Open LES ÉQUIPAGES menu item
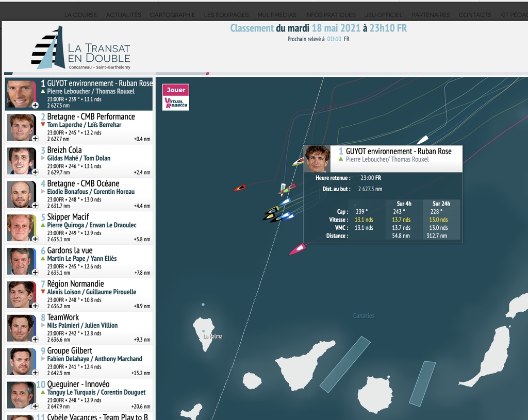528x420 pixels. [x=226, y=15]
